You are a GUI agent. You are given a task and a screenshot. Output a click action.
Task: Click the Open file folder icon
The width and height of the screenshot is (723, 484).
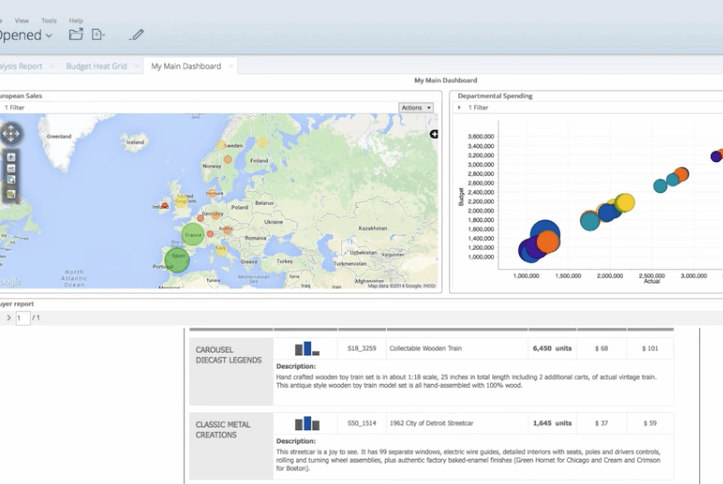point(76,34)
